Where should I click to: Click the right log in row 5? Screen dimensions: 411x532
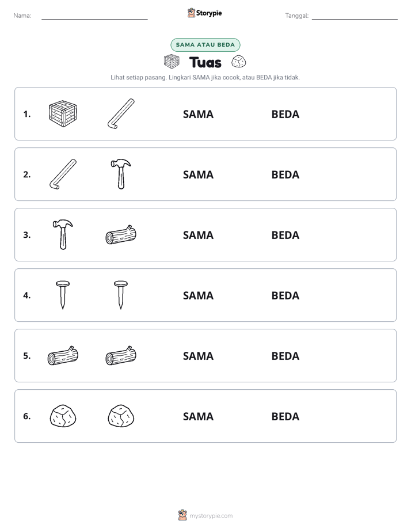point(121,356)
